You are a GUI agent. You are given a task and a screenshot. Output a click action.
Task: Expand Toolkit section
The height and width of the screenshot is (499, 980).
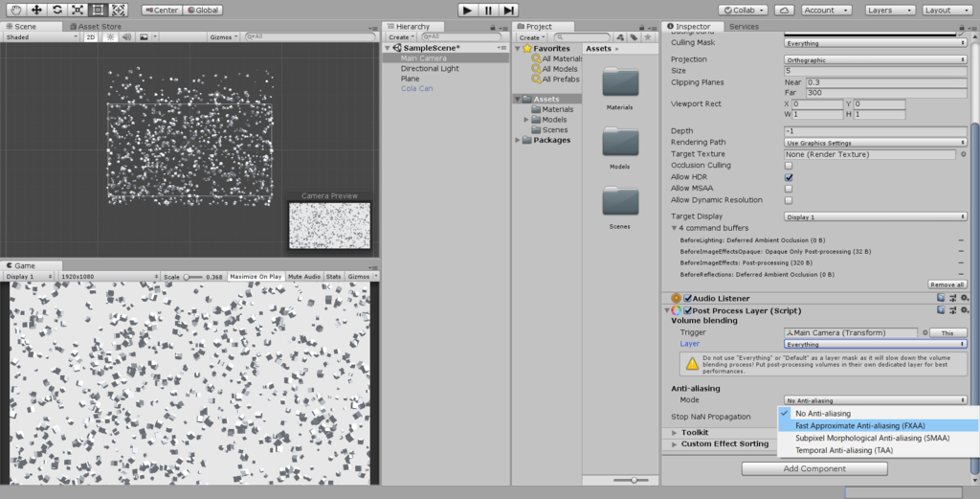pyautogui.click(x=675, y=433)
